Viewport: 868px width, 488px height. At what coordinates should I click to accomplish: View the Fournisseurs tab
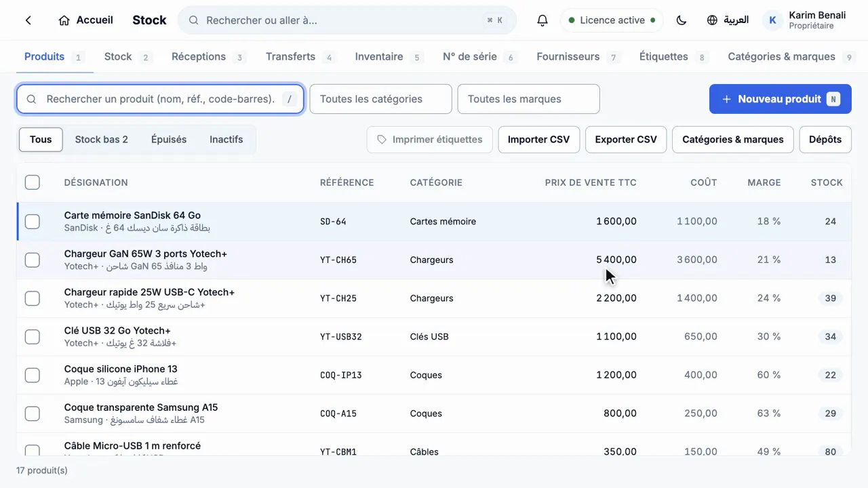point(577,57)
